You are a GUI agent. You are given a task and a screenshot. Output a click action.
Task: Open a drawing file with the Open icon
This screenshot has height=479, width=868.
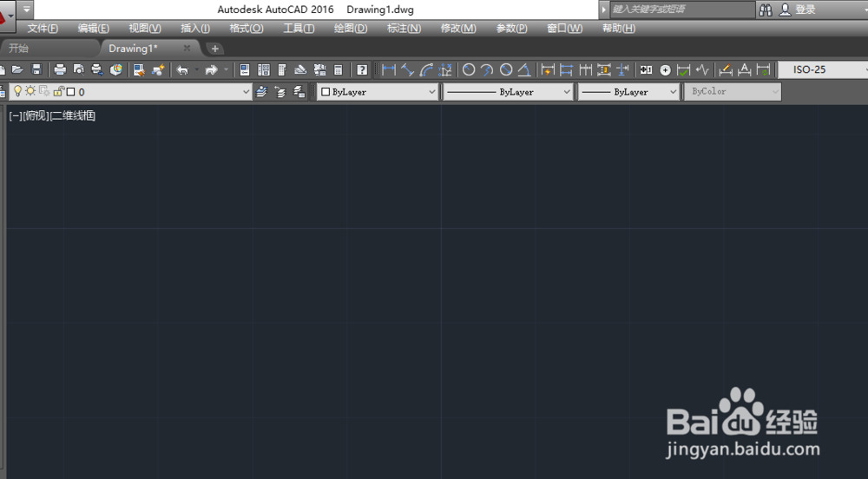point(17,69)
